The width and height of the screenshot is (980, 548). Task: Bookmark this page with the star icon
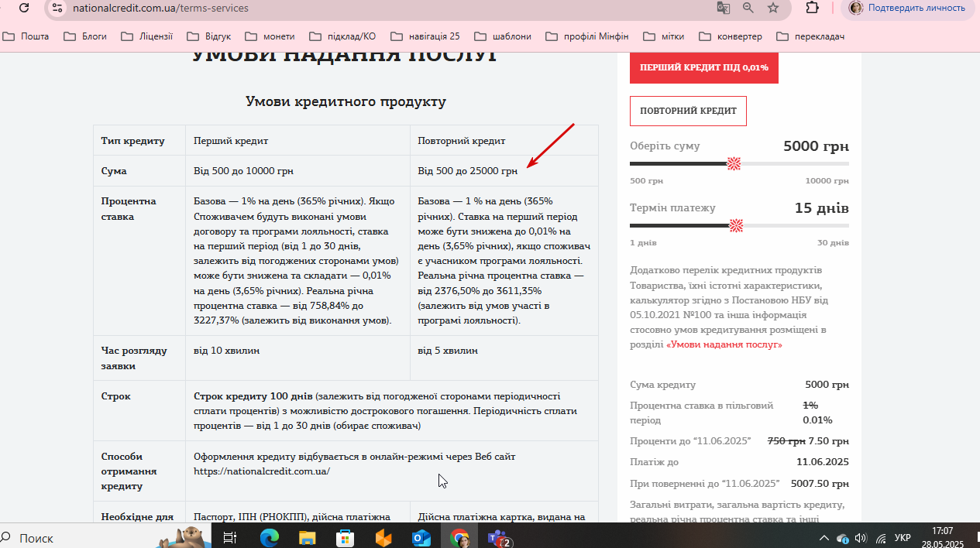pyautogui.click(x=773, y=8)
